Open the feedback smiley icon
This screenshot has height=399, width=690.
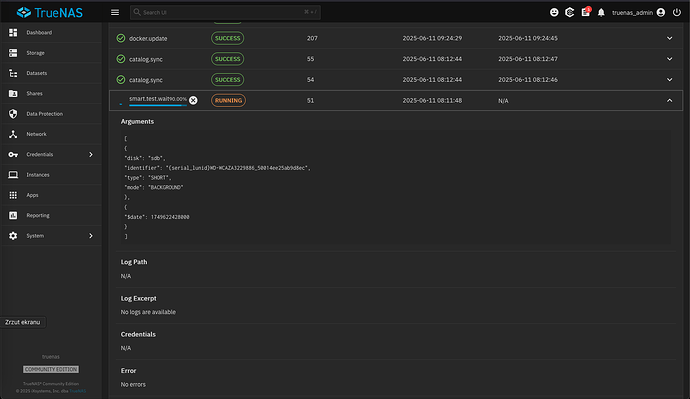point(554,12)
